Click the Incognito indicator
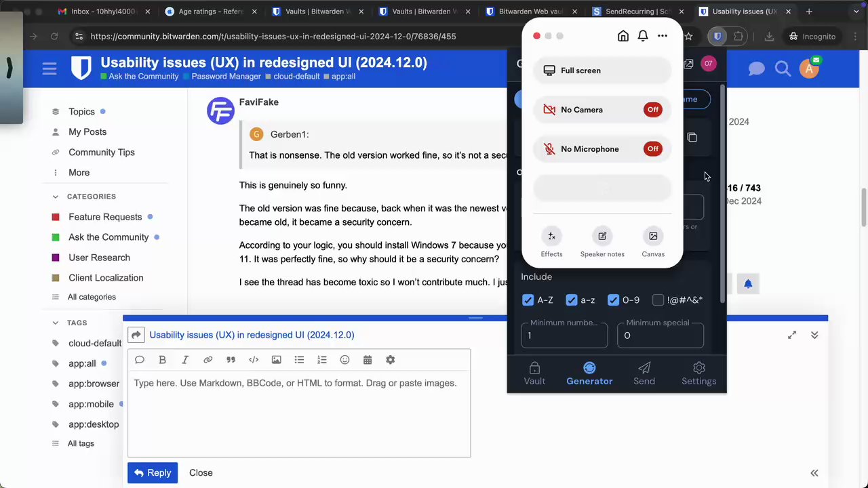The height and width of the screenshot is (488, 868). [812, 37]
